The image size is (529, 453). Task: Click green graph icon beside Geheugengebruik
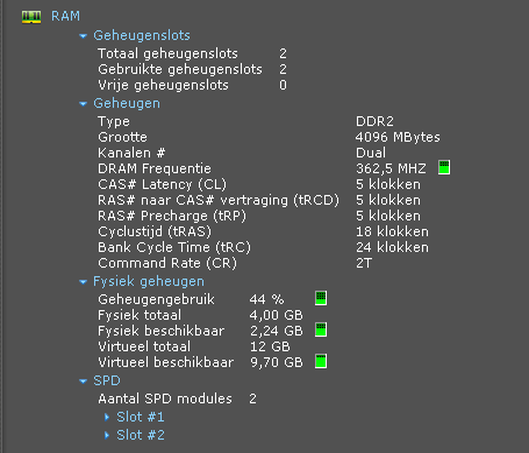321,298
